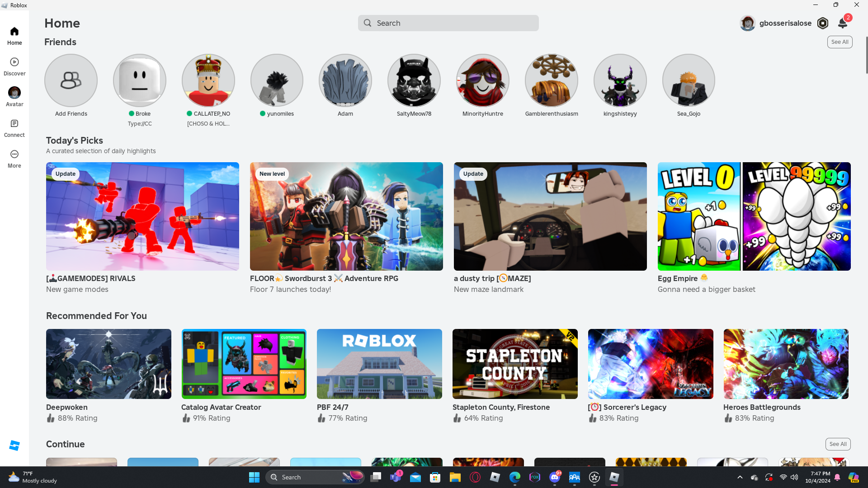Open the taskbar clock and date
This screenshot has height=488, width=868.
click(817, 477)
